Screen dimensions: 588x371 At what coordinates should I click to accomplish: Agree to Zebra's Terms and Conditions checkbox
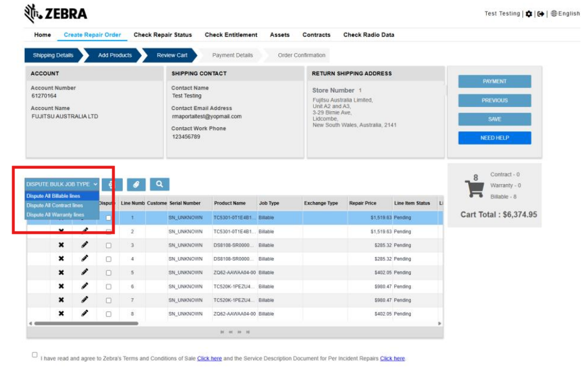pos(35,354)
